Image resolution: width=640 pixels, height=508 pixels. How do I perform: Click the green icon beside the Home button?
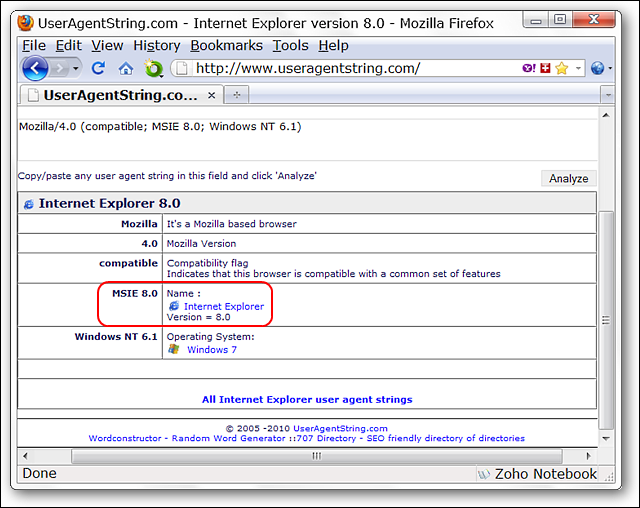tap(154, 68)
